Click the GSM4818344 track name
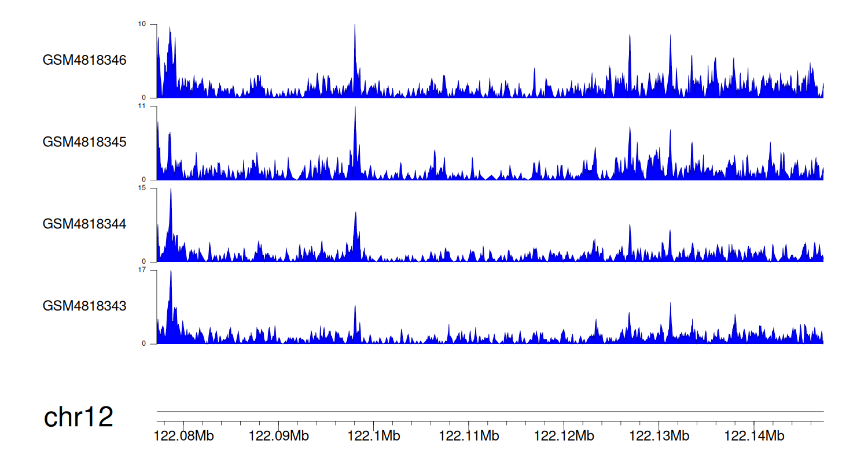Image resolution: width=868 pixels, height=451 pixels. coord(84,224)
